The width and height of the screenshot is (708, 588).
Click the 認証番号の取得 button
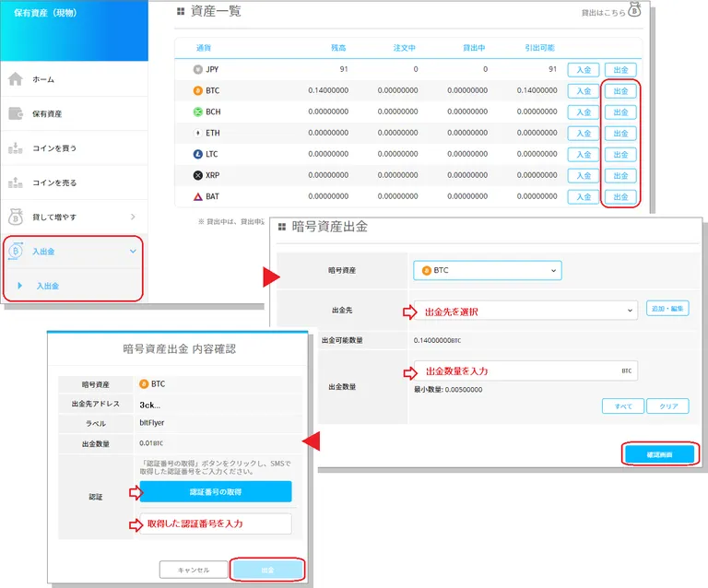pos(216,492)
